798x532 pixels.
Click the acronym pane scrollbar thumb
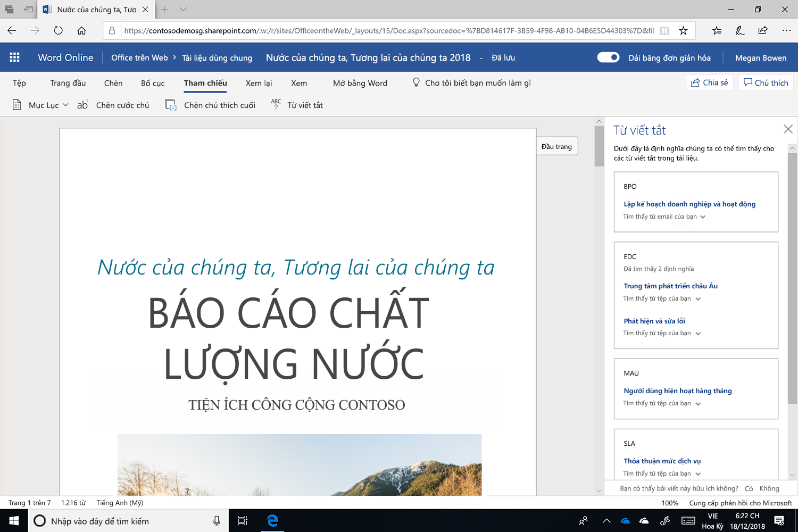(792, 278)
